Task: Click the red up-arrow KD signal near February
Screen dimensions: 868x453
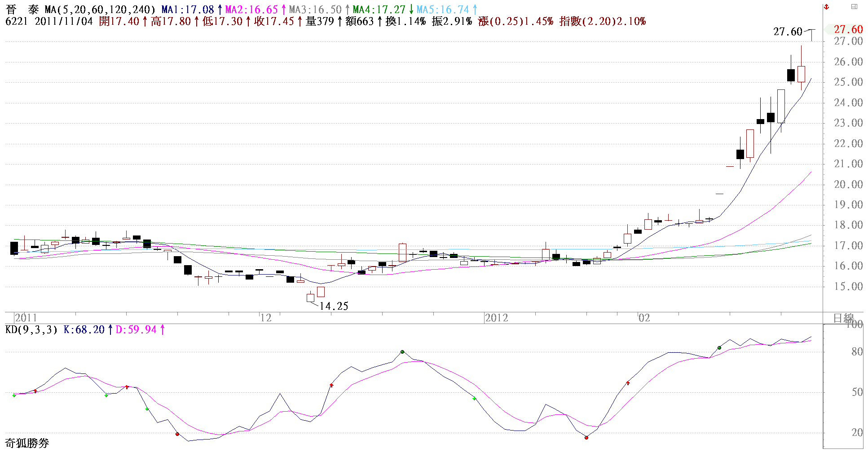Action: [628, 383]
